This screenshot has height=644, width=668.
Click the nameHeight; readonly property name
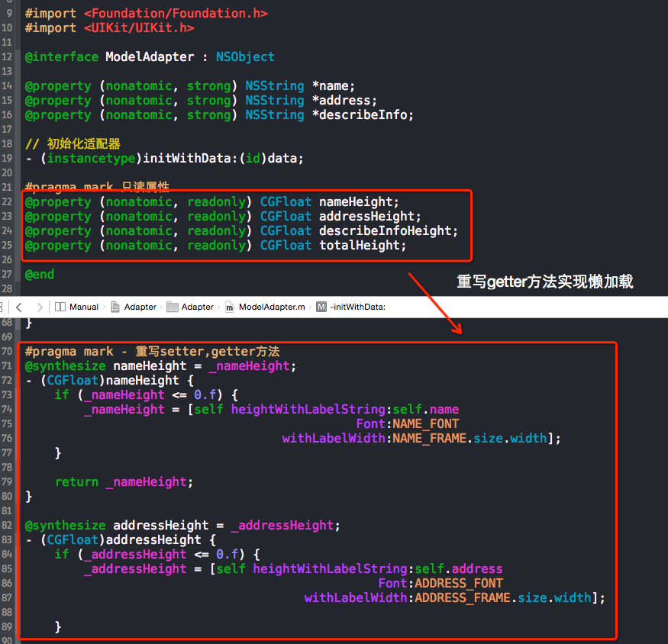click(359, 202)
